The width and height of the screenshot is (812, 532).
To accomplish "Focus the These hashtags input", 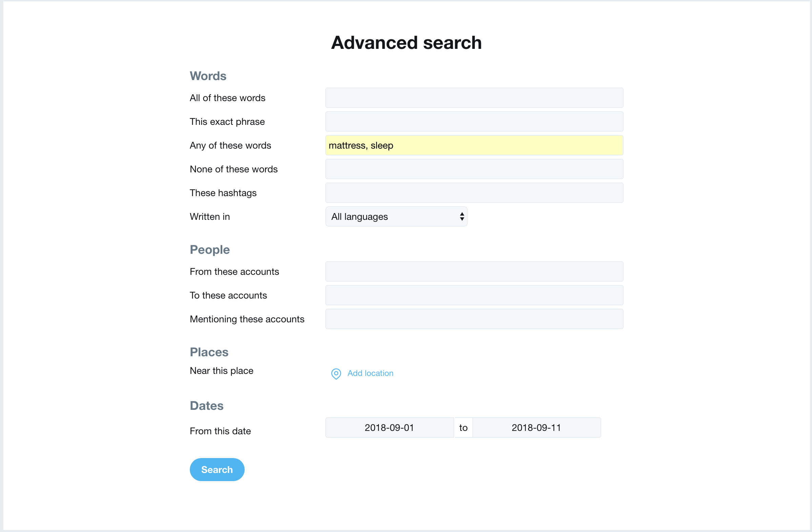I will pyautogui.click(x=474, y=193).
